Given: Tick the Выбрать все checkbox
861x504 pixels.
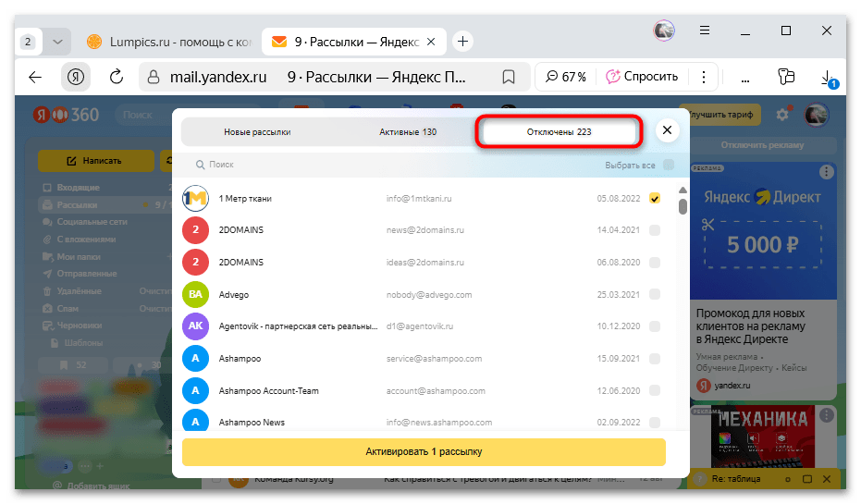Looking at the screenshot, I should (x=669, y=165).
